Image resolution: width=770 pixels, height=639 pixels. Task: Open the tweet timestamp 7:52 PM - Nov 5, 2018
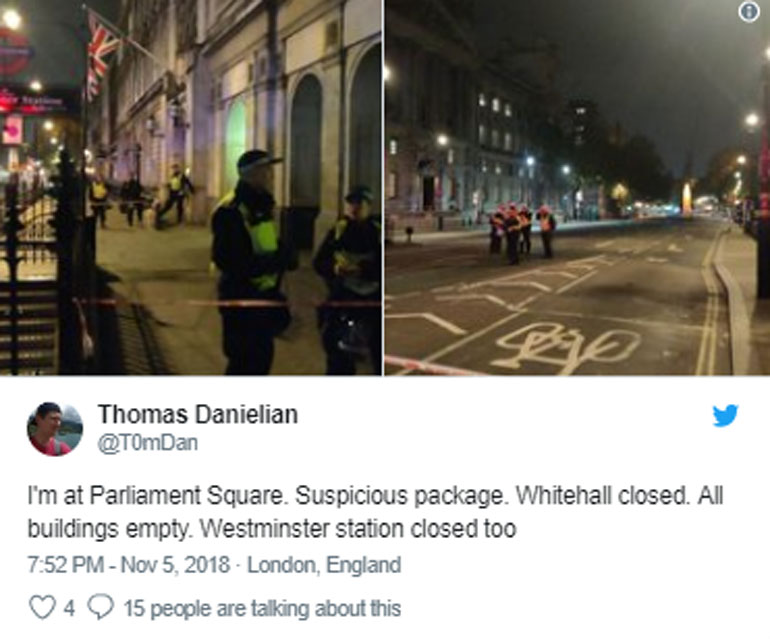click(x=129, y=565)
